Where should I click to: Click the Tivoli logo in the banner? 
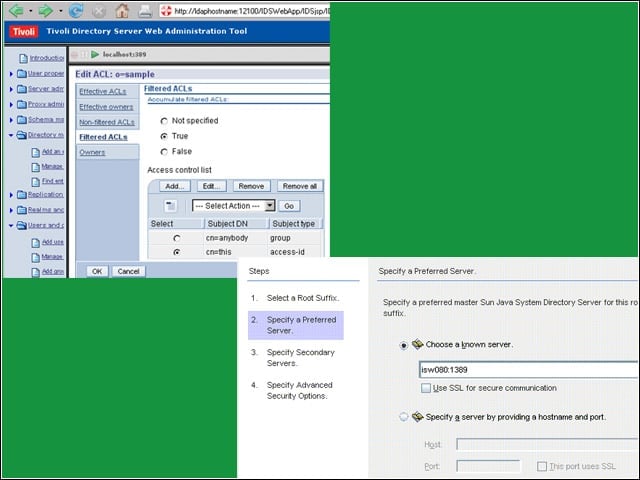coord(24,32)
